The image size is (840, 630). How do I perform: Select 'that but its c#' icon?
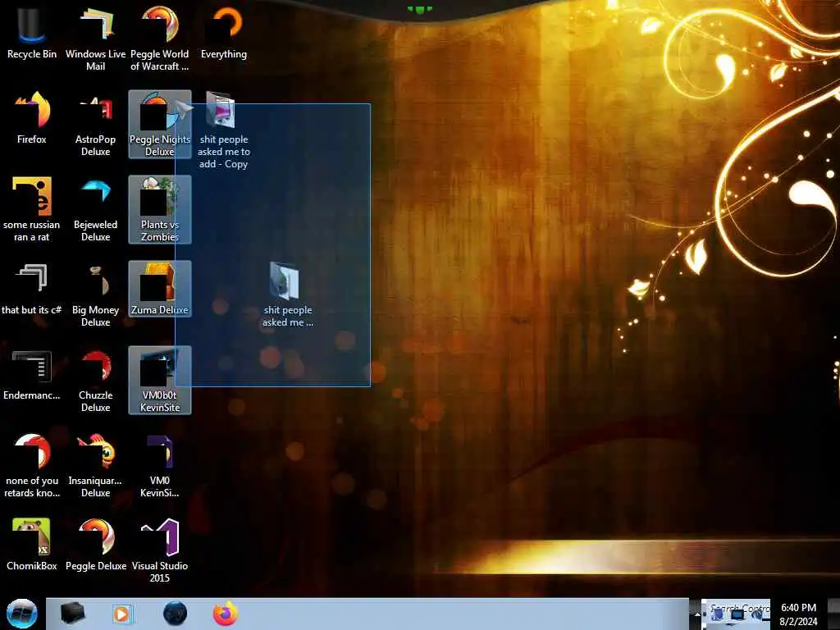point(32,290)
